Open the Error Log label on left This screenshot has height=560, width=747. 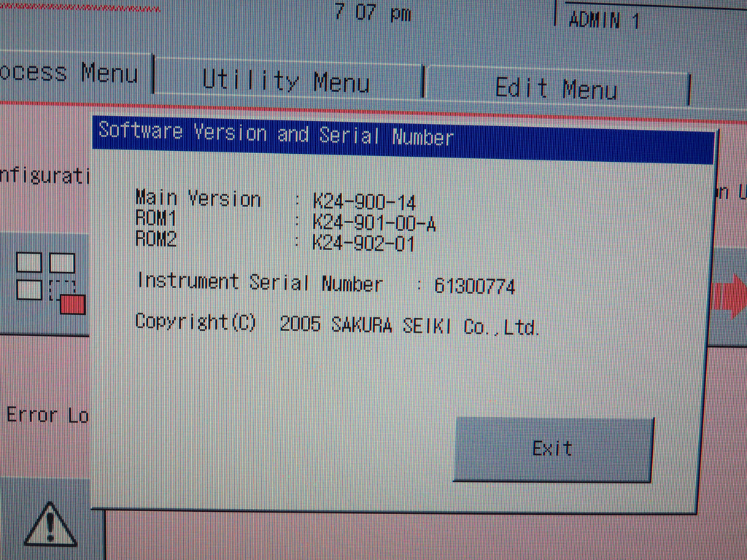[46, 415]
